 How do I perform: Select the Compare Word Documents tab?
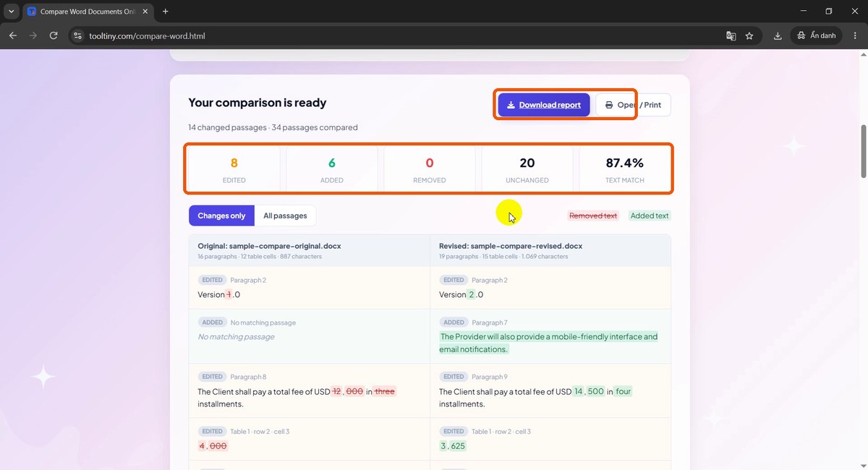[x=88, y=12]
